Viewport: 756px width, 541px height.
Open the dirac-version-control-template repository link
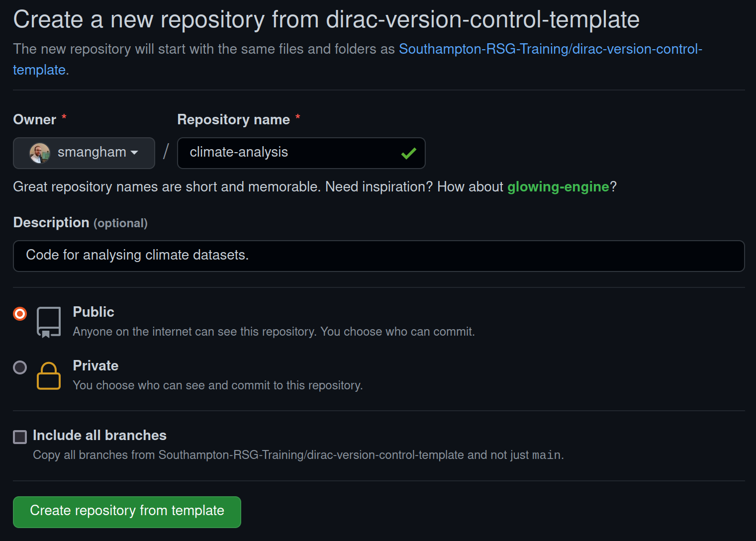point(551,49)
